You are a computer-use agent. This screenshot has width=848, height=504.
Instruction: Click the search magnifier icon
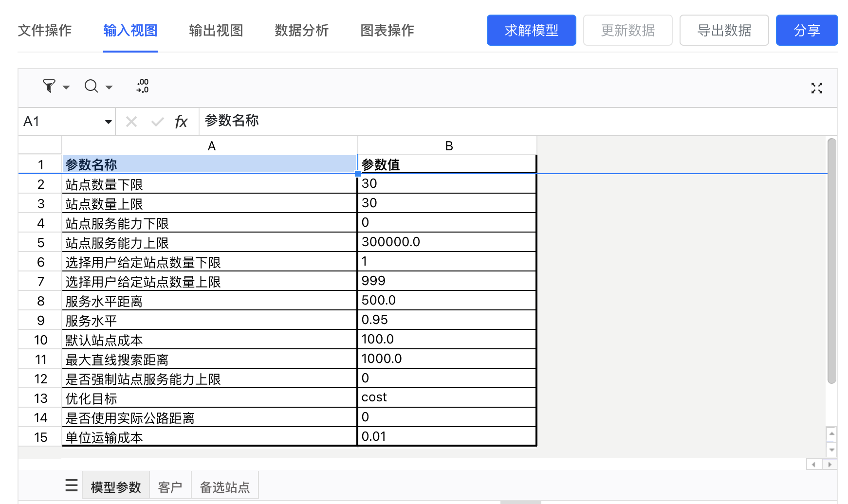[91, 87]
